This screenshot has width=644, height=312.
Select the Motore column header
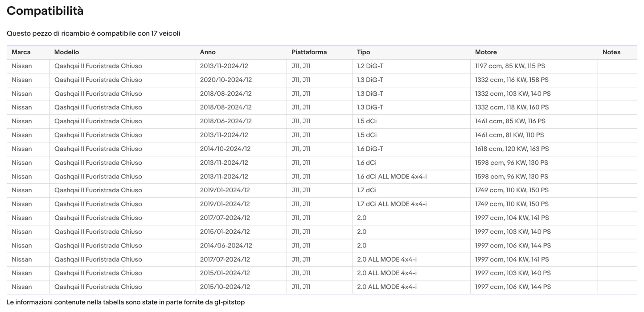pyautogui.click(x=486, y=52)
